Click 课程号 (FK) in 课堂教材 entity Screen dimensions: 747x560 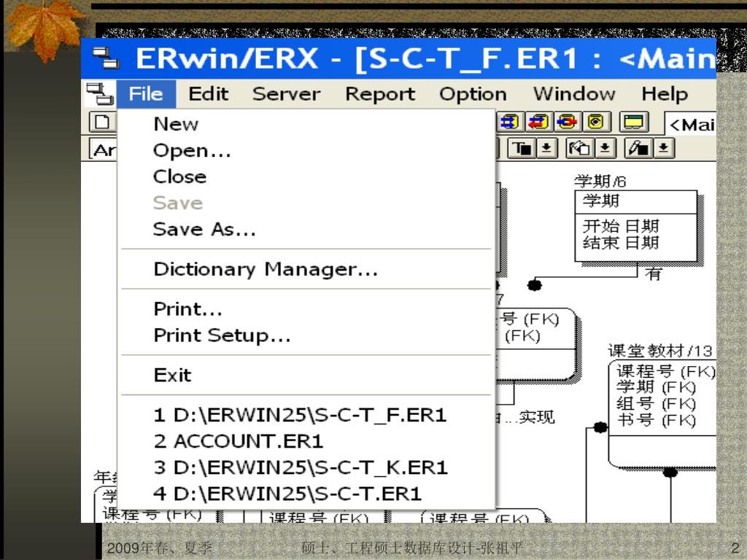click(665, 371)
